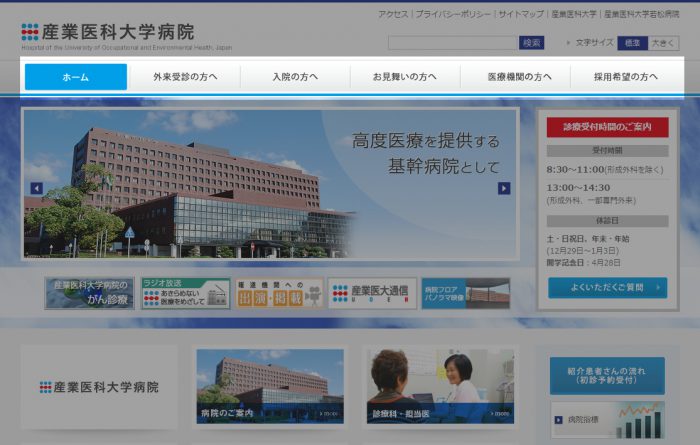Click the 産業医科大学病院 header logo
This screenshot has height=445, width=700.
tap(126, 36)
